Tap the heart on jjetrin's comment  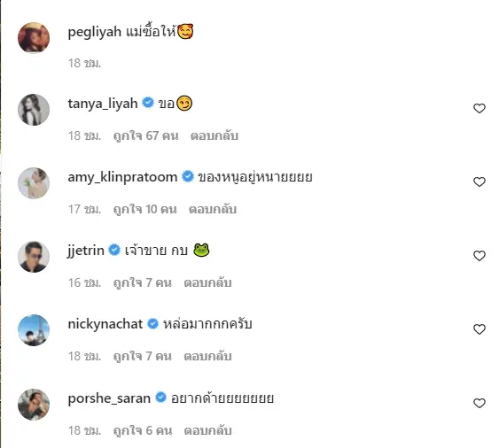(x=480, y=256)
